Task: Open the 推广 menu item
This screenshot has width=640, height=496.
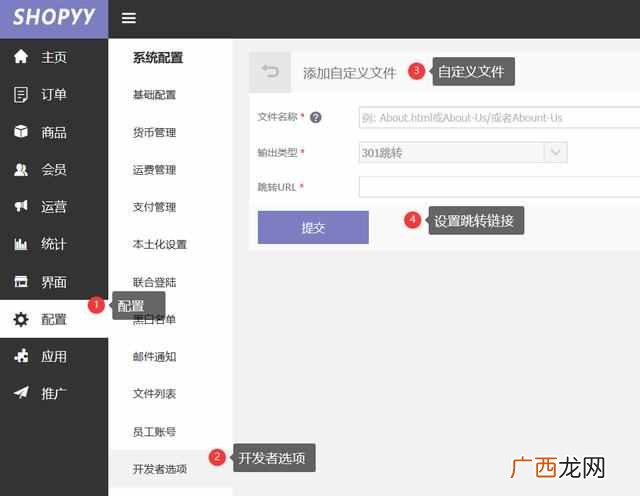Action: [53, 394]
